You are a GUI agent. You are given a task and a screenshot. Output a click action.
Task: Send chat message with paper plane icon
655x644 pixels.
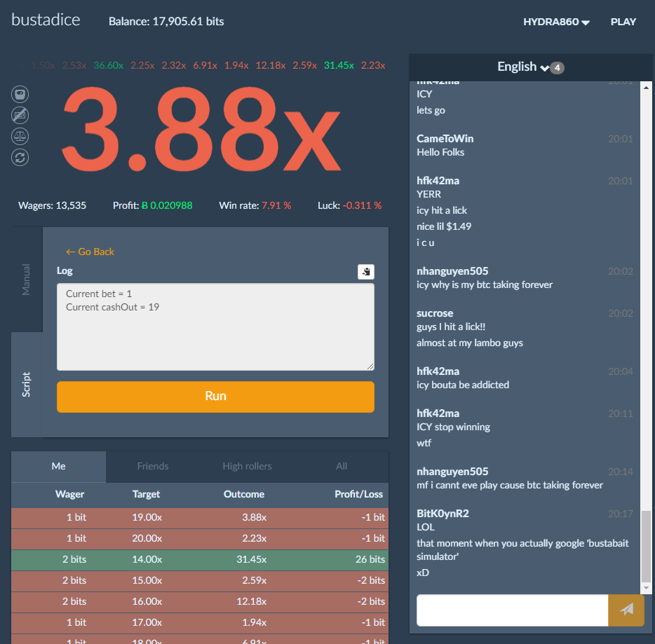[x=626, y=610]
